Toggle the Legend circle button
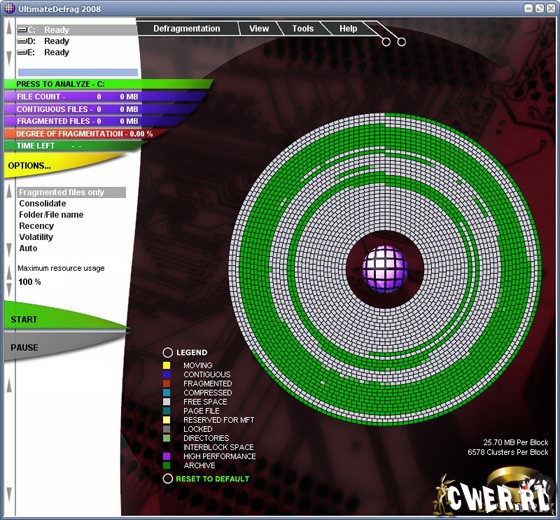Screen dimensions: 560x520 coord(168,352)
